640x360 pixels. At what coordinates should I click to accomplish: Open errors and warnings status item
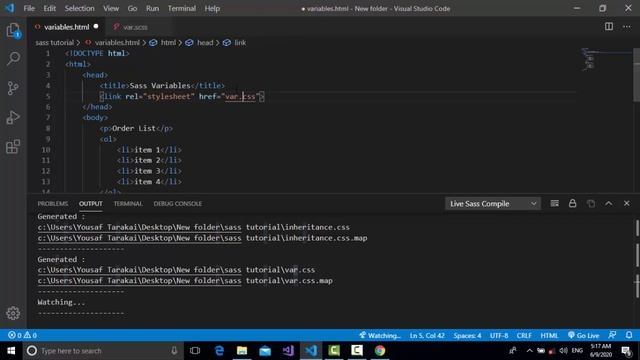[x=22, y=335]
